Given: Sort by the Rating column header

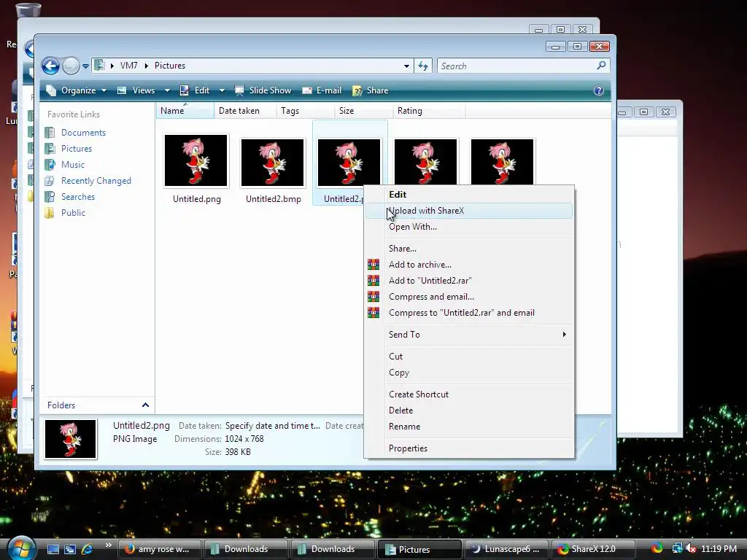Looking at the screenshot, I should pos(429,111).
